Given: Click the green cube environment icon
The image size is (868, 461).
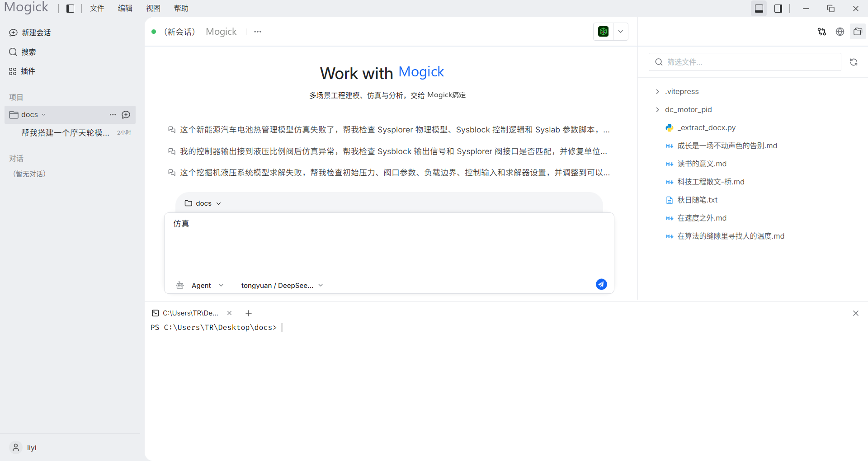Looking at the screenshot, I should (603, 32).
